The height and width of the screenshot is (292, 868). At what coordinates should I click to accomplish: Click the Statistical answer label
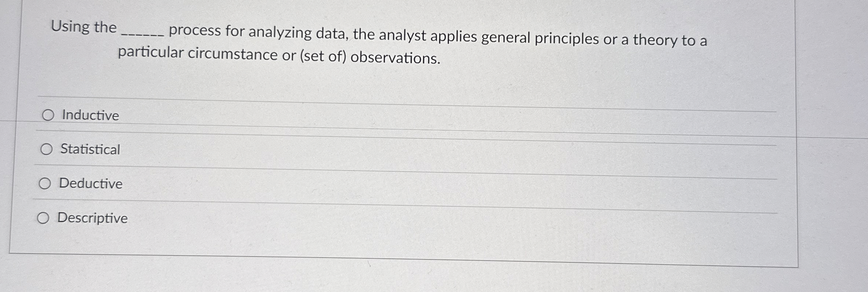point(90,150)
